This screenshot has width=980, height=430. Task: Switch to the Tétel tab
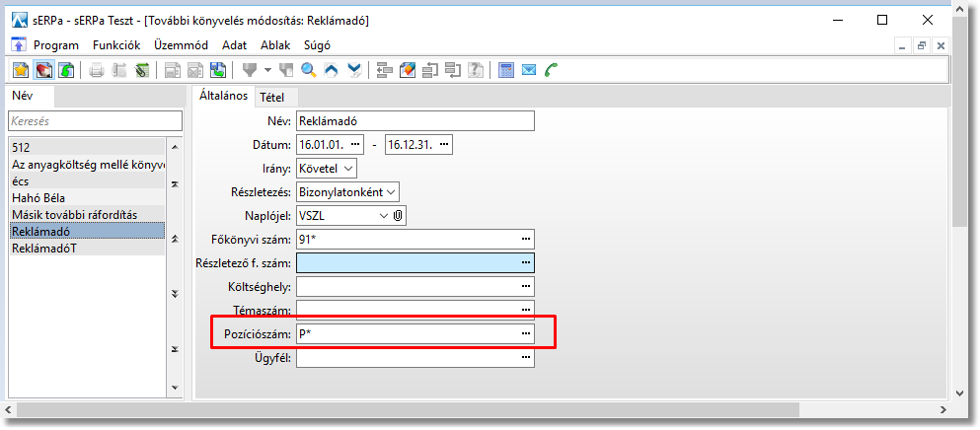tap(271, 98)
